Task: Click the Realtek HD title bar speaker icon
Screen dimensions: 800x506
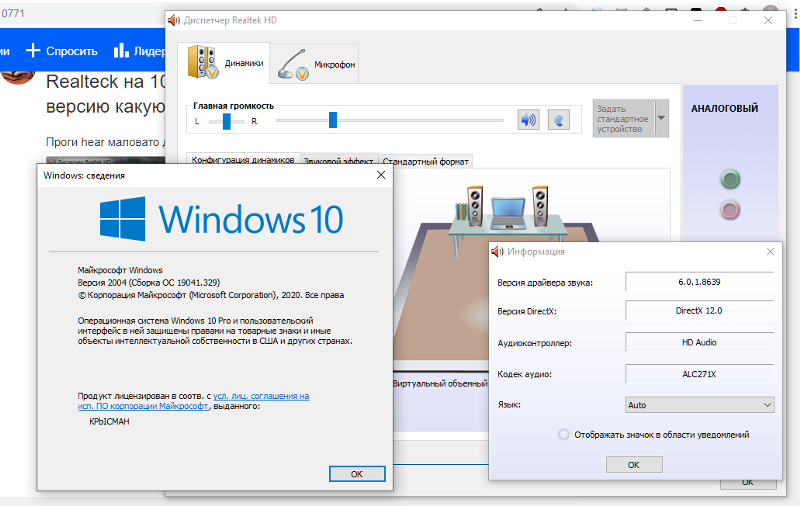Action: pyautogui.click(x=174, y=20)
